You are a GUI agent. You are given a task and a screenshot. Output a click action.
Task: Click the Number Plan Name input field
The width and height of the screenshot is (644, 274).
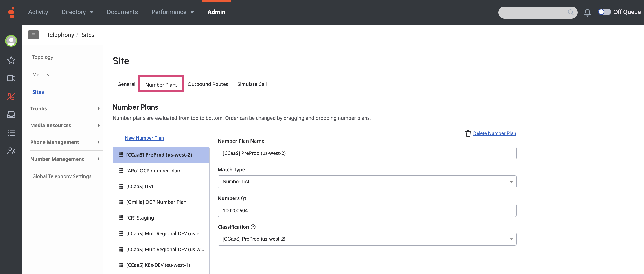367,153
